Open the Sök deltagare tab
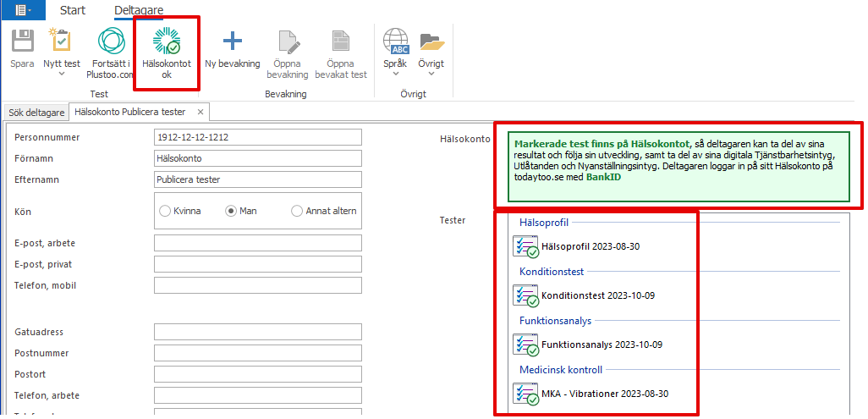The image size is (868, 419). pos(37,112)
